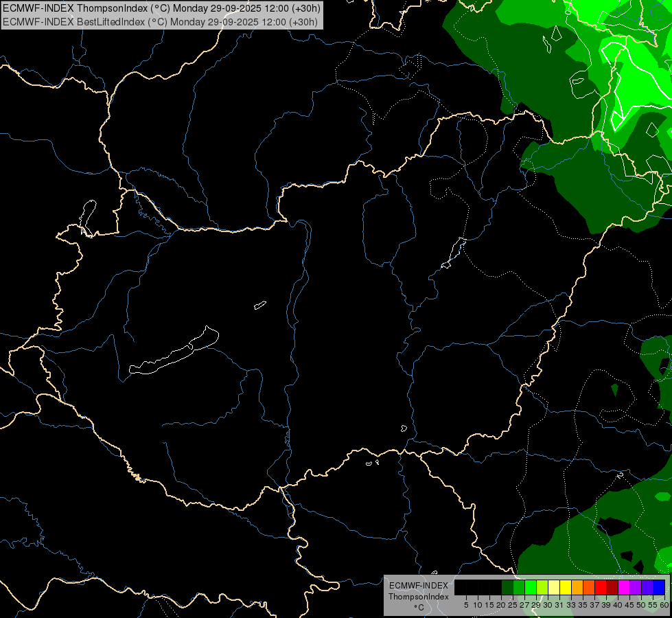Click the small lake outline on western border
Screen dimensions: 672x618
(x=87, y=218)
